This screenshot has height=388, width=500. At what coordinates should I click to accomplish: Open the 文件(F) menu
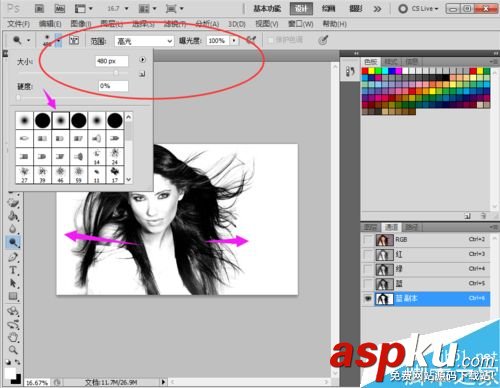coord(19,24)
